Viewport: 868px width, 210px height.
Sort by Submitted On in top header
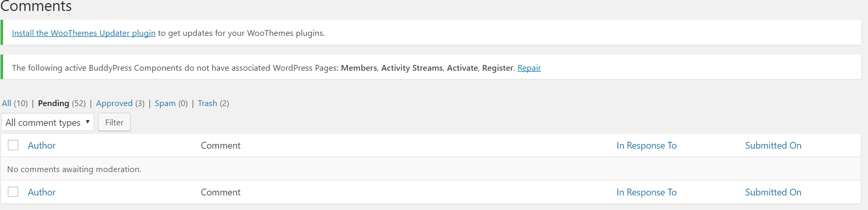[773, 146]
